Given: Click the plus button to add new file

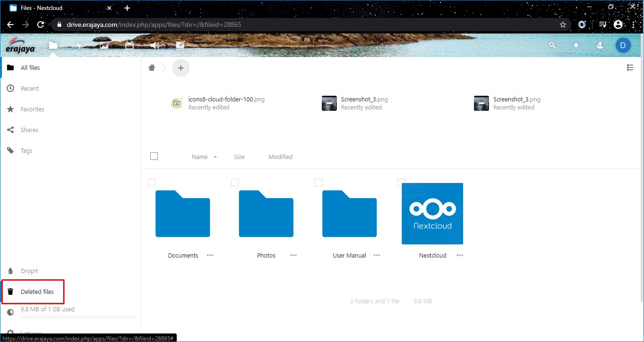Looking at the screenshot, I should coord(181,68).
